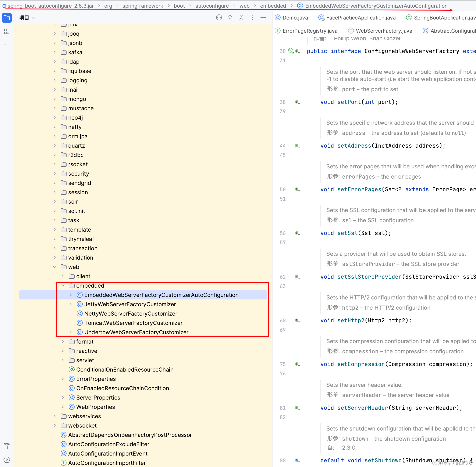Click the setPort method name in editor

349,102
